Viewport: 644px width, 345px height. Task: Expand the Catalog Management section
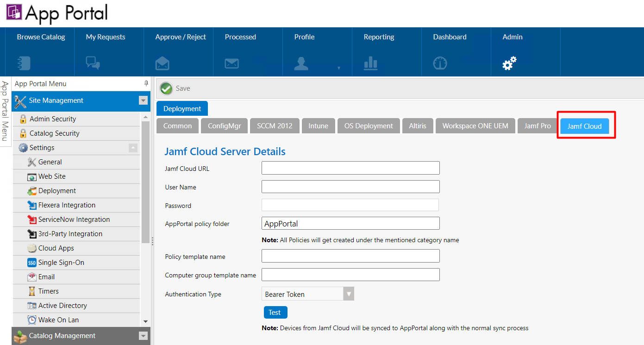point(143,336)
